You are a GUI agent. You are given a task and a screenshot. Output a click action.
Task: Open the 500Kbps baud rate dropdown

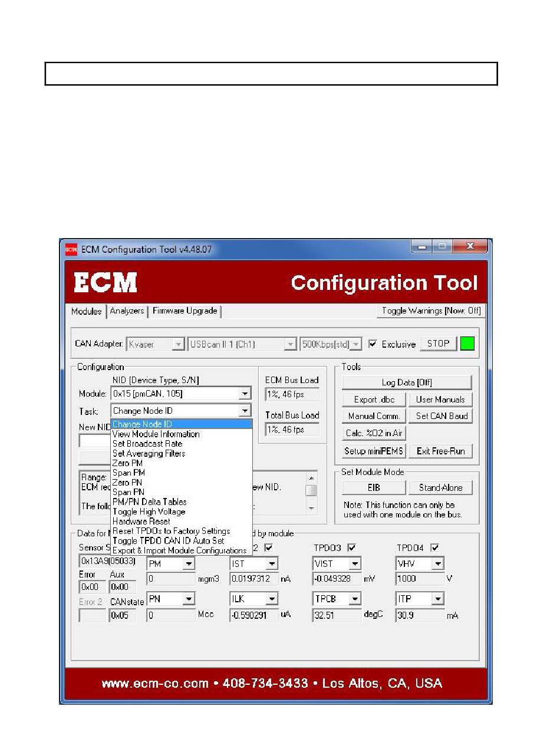pos(356,345)
